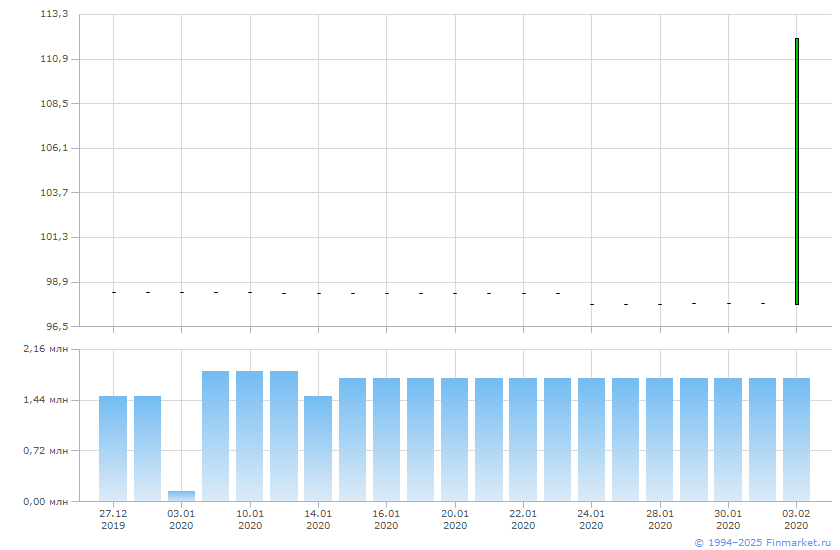
Task: Click the price dash marker at 24.01
Action: coord(591,304)
